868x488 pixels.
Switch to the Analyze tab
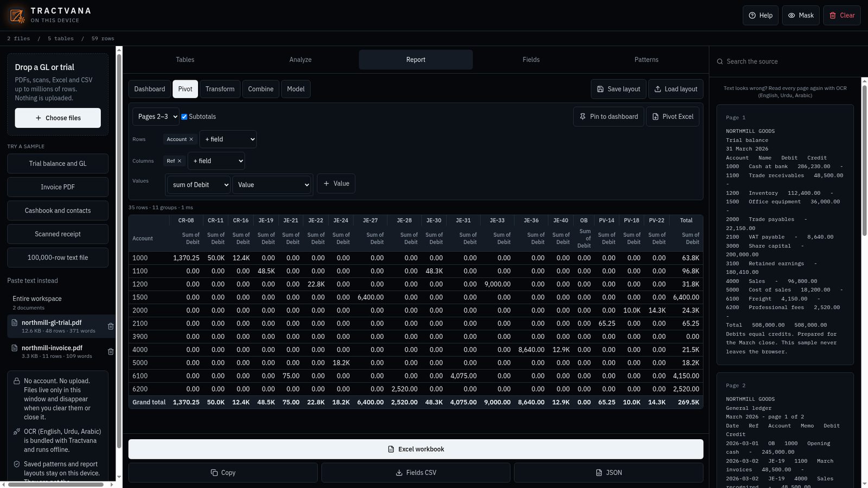coord(301,60)
